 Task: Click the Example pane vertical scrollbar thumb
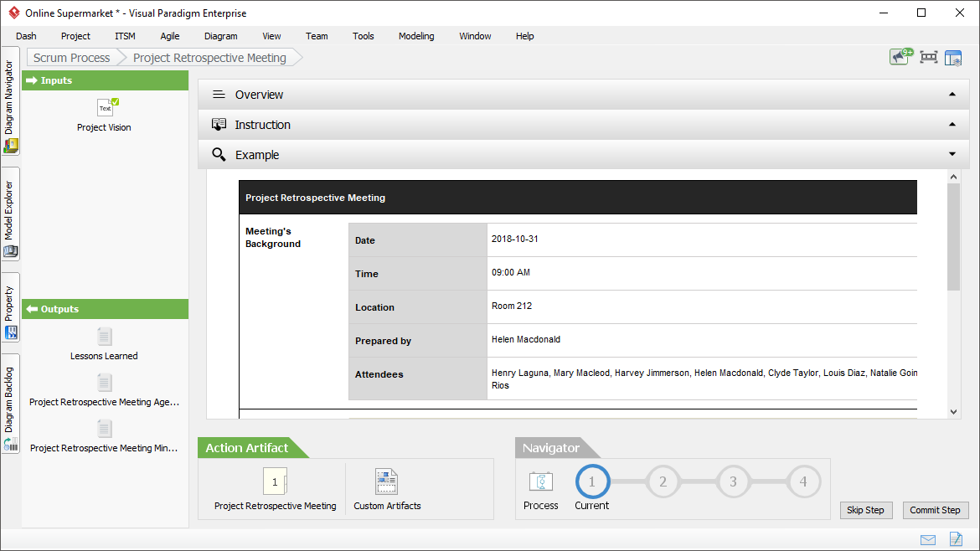click(953, 237)
